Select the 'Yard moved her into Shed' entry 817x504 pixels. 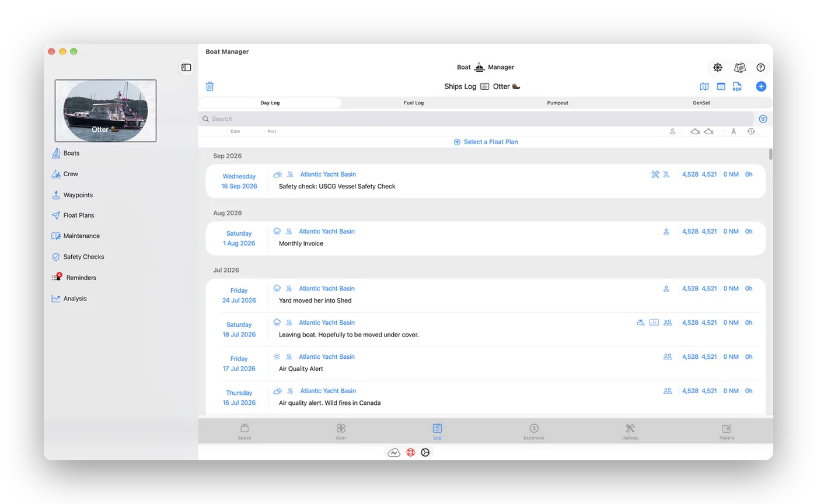(x=486, y=295)
